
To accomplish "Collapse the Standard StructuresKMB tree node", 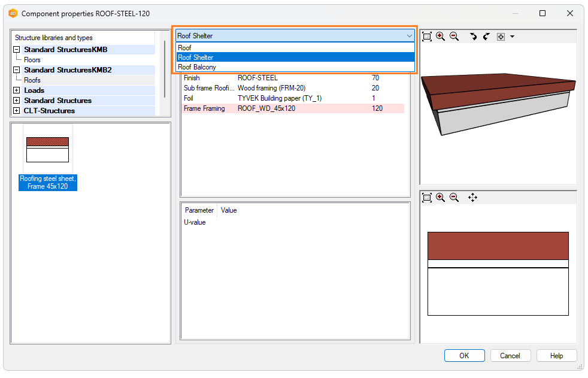I will 17,50.
